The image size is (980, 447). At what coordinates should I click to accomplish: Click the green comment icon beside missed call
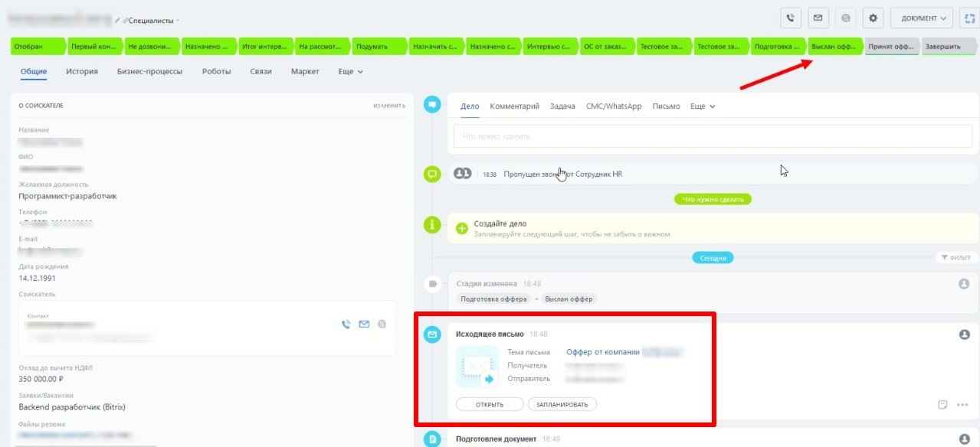pos(432,175)
